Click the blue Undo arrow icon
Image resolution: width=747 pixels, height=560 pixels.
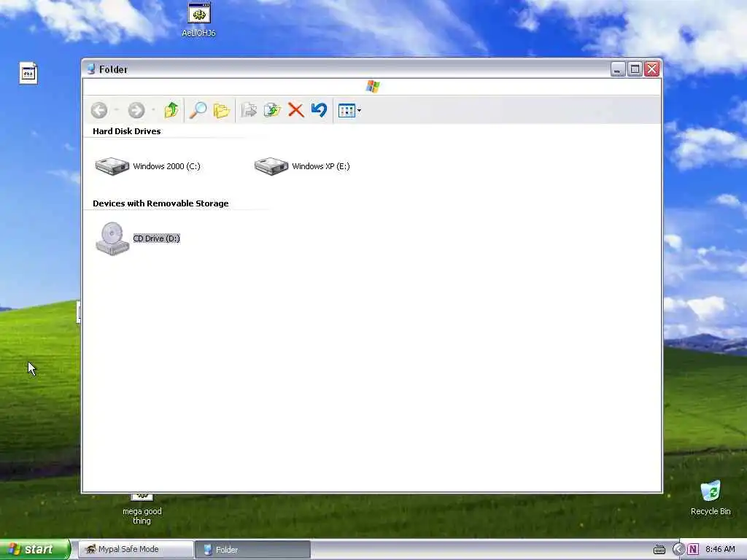click(x=320, y=110)
